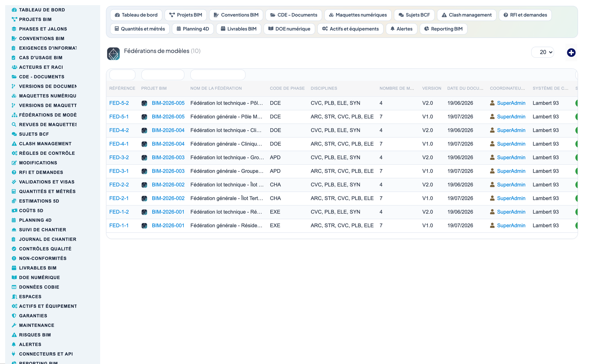Image resolution: width=589 pixels, height=364 pixels.
Task: Focus the Nom de la fédération filter input
Action: click(218, 75)
